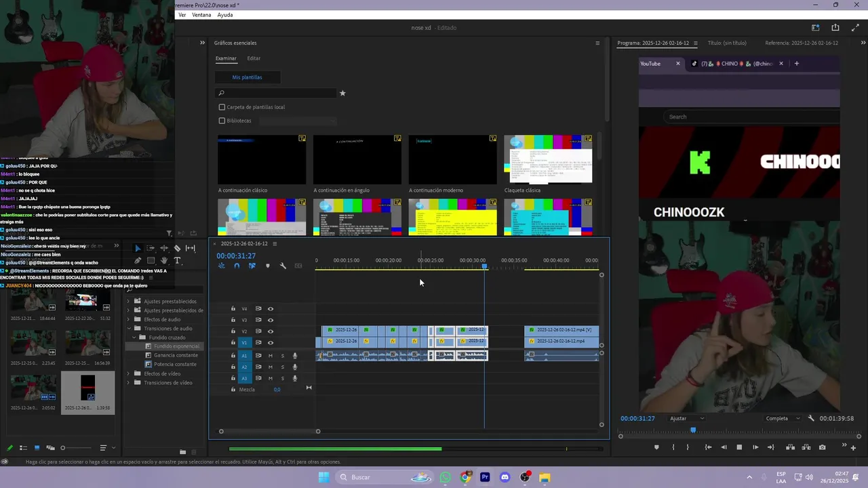868x488 pixels.
Task: Collapse the Transiciones de audio folder
Action: click(129, 329)
